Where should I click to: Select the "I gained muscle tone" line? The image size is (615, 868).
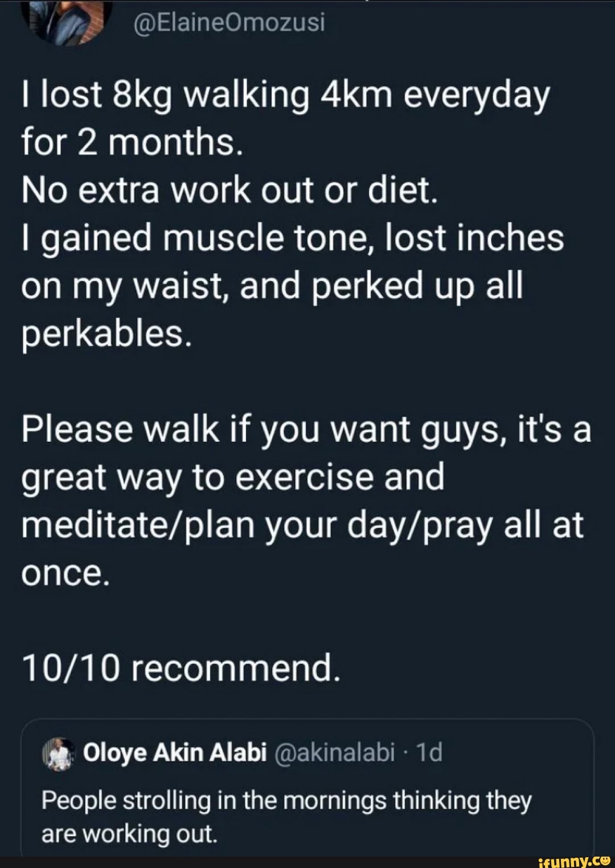pyautogui.click(x=293, y=238)
